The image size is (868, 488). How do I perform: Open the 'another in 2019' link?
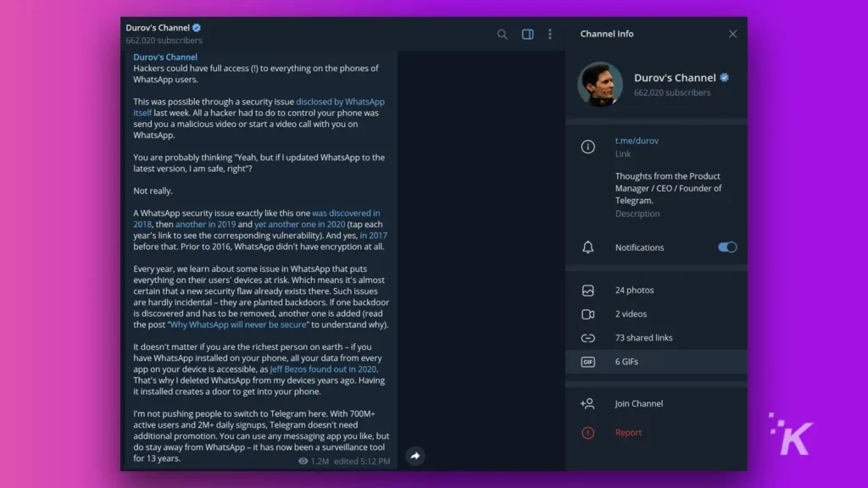(x=205, y=225)
